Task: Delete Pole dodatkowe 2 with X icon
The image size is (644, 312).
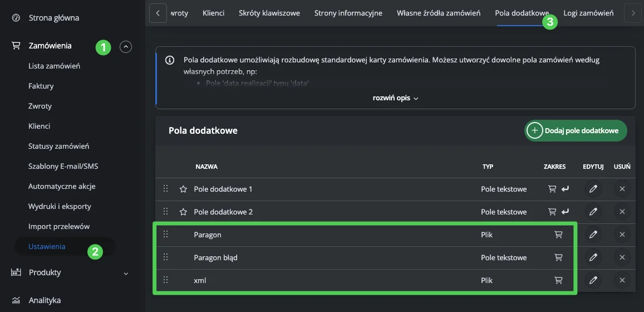Action: 622,212
